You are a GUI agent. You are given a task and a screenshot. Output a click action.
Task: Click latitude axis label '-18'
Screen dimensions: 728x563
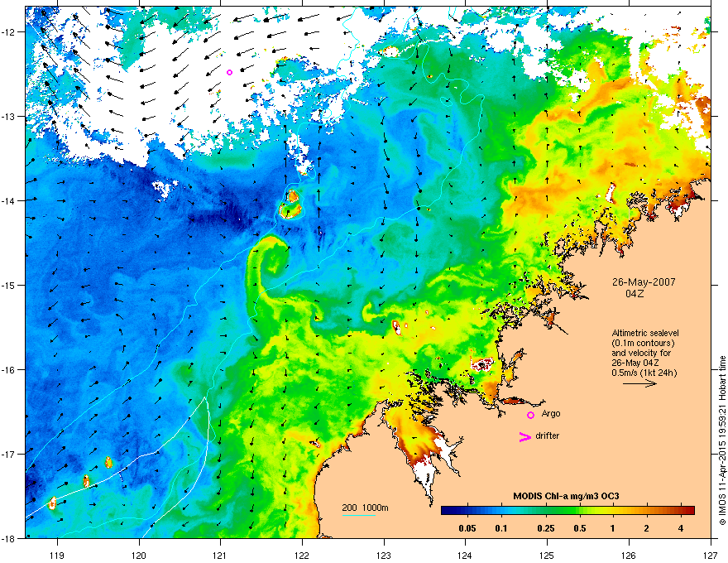pyautogui.click(x=8, y=538)
